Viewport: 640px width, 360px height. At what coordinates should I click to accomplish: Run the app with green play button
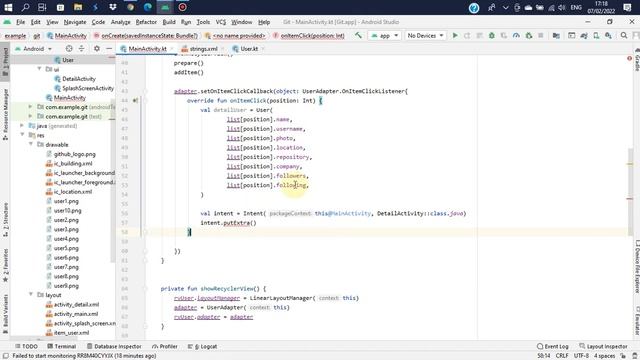(455, 36)
